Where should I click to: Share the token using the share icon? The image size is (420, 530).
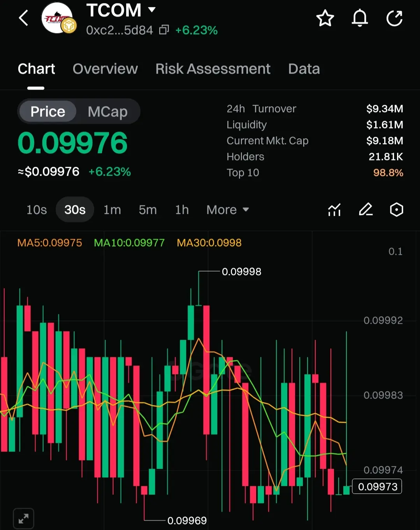pyautogui.click(x=394, y=18)
